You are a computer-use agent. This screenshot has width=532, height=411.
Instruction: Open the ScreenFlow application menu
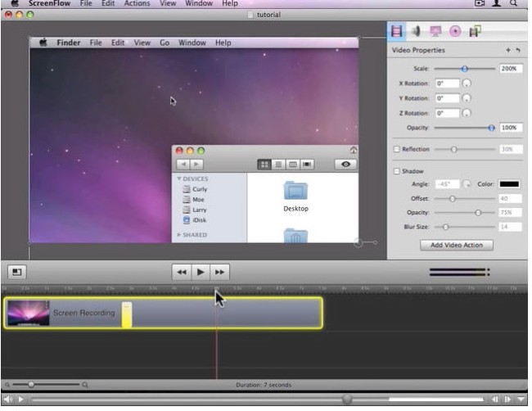tap(49, 3)
